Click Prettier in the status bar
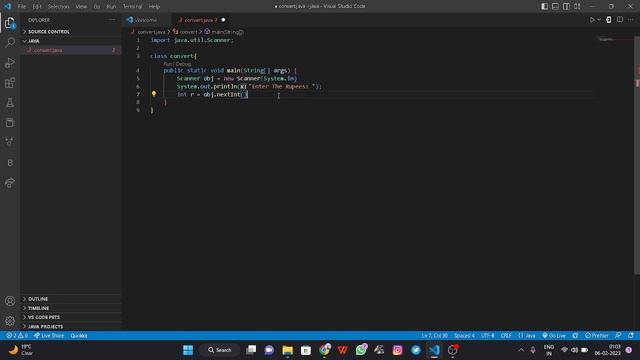This screenshot has width=640, height=360. point(597,336)
